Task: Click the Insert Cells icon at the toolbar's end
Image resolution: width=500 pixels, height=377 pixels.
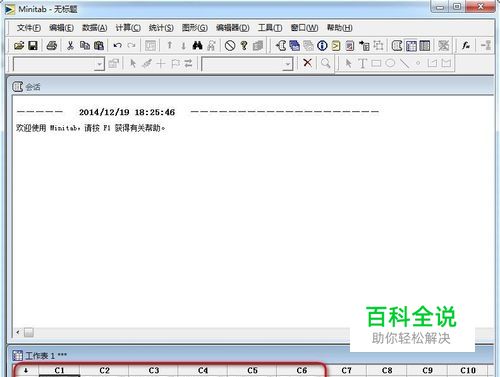Action: coord(486,46)
